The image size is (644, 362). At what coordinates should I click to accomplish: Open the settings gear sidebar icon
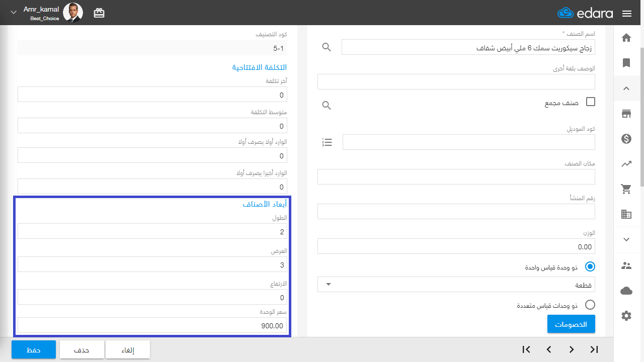tap(626, 316)
